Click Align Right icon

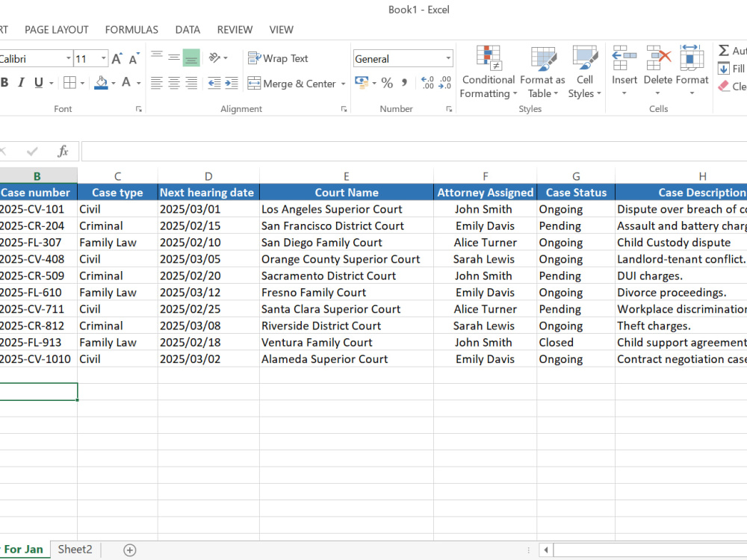click(x=191, y=83)
